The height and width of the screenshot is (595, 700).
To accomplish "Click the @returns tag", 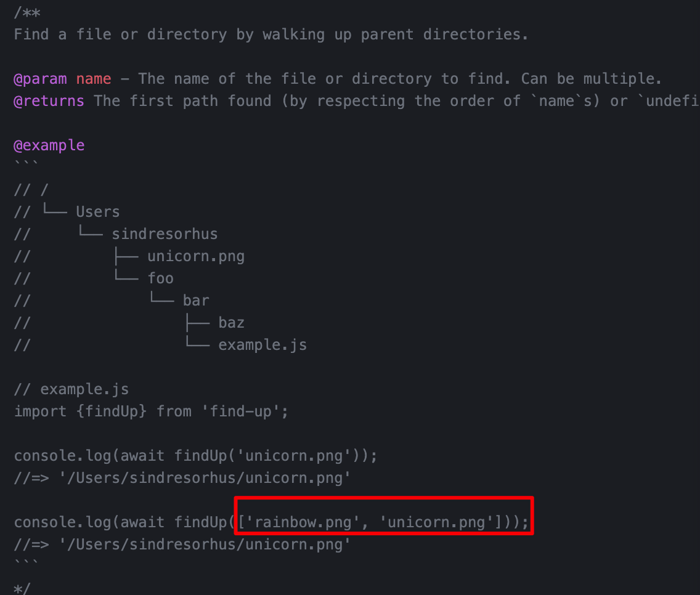I will 49,102.
